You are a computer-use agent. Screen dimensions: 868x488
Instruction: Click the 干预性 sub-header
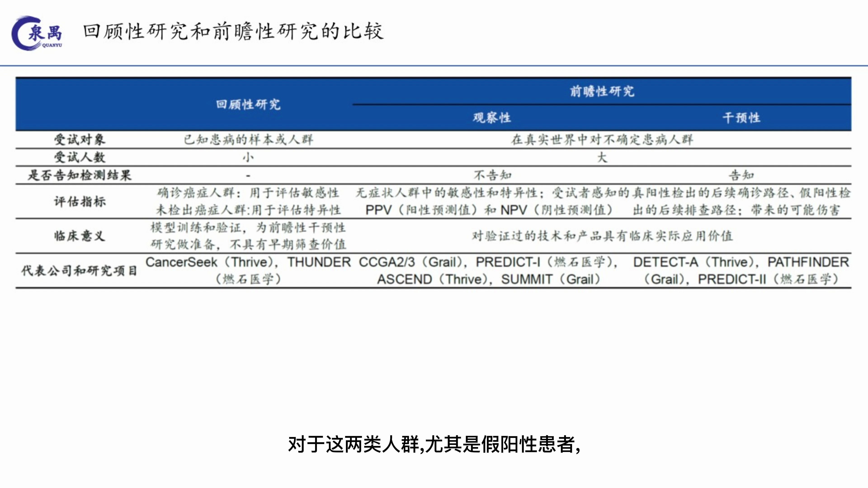pyautogui.click(x=741, y=118)
